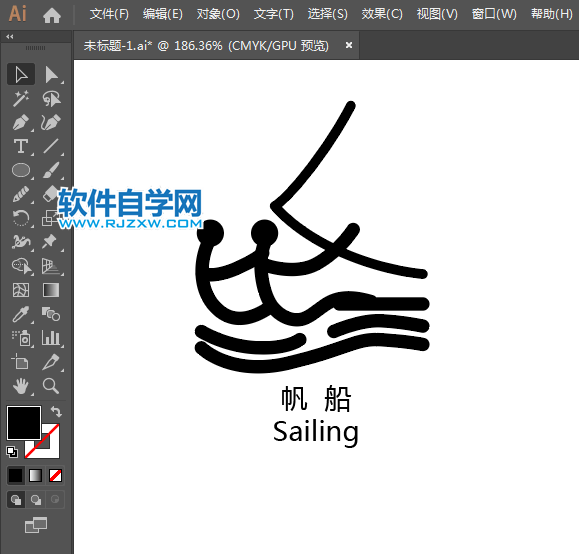This screenshot has height=554, width=579.
Task: Click the Sailing text on canvas
Action: click(x=316, y=432)
